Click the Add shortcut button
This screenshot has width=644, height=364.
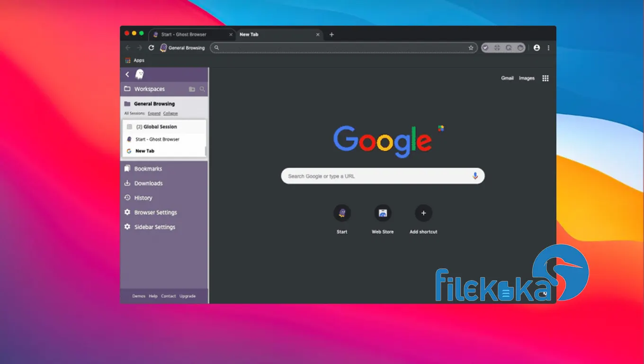(x=423, y=219)
